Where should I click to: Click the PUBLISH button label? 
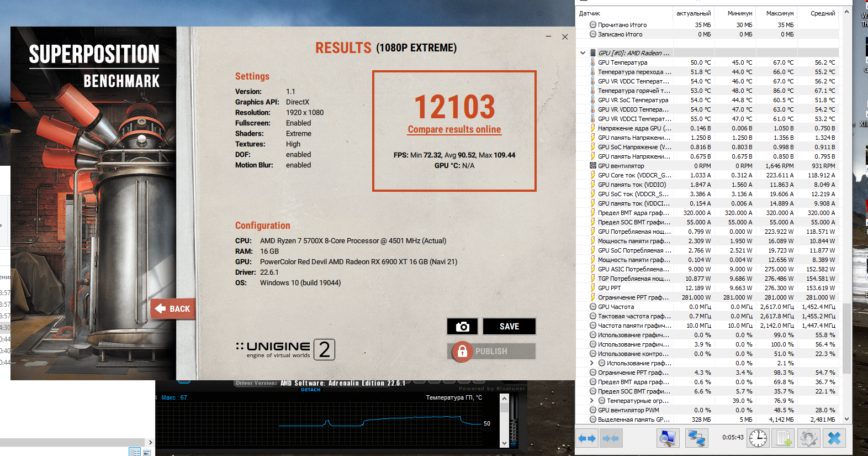pyautogui.click(x=491, y=352)
